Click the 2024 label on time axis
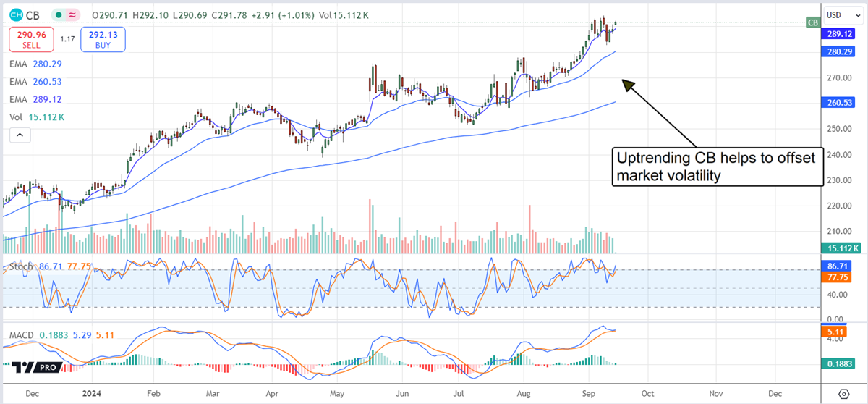868x404 pixels. tap(90, 393)
